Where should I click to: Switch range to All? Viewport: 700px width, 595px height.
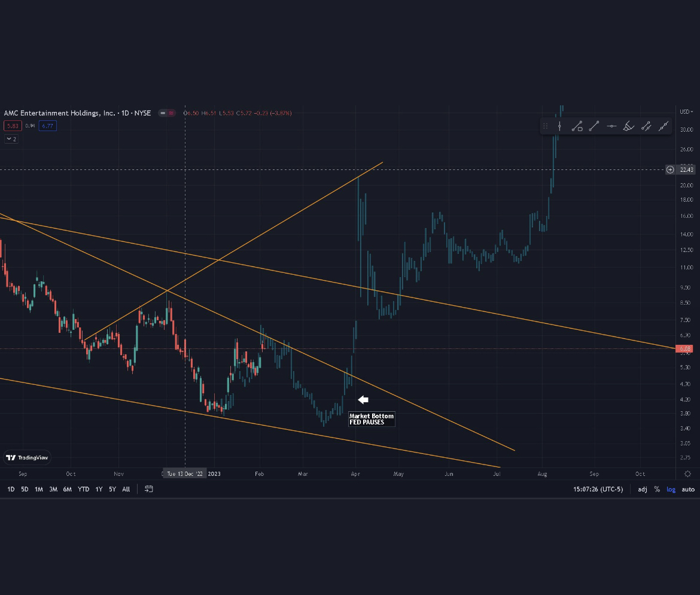click(126, 489)
